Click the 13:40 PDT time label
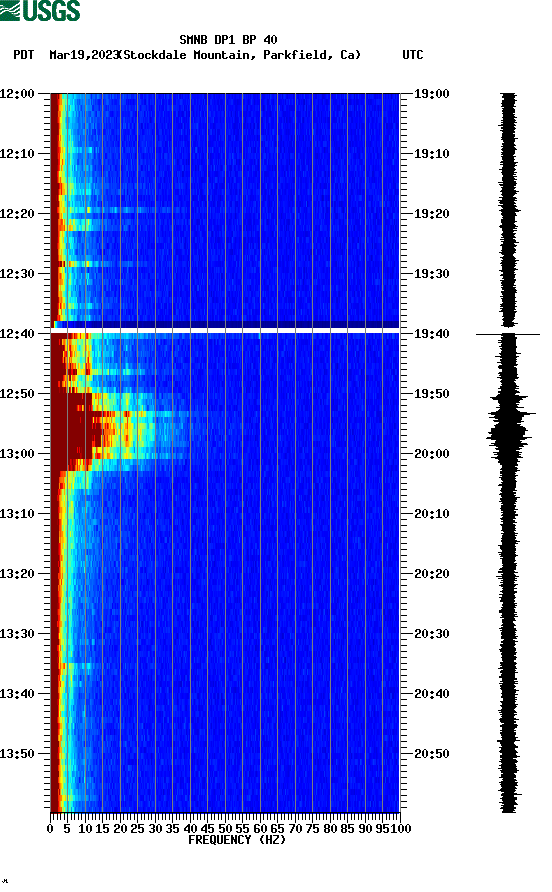Viewport: 552px width, 892px height. click(17, 694)
